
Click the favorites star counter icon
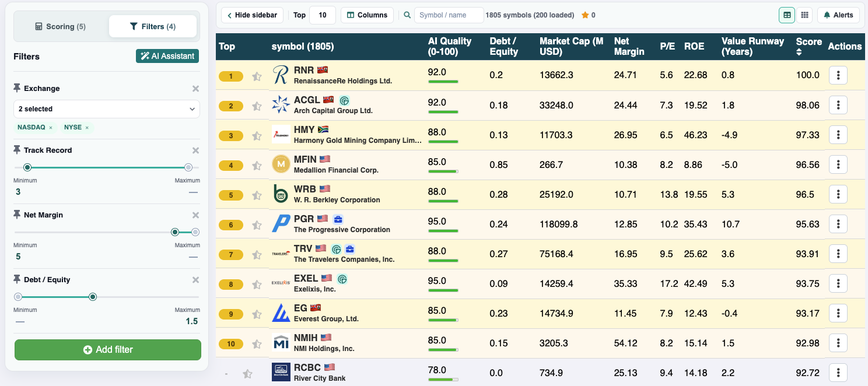[x=585, y=15]
